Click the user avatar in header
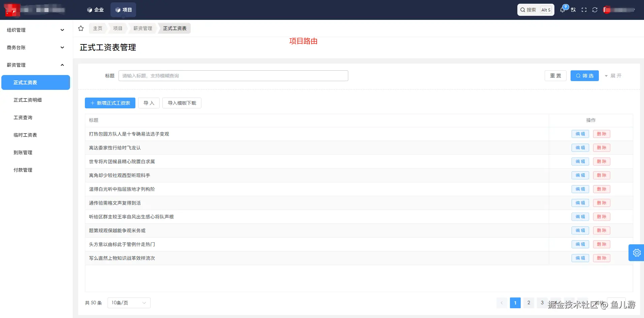644x318 pixels. pos(607,10)
